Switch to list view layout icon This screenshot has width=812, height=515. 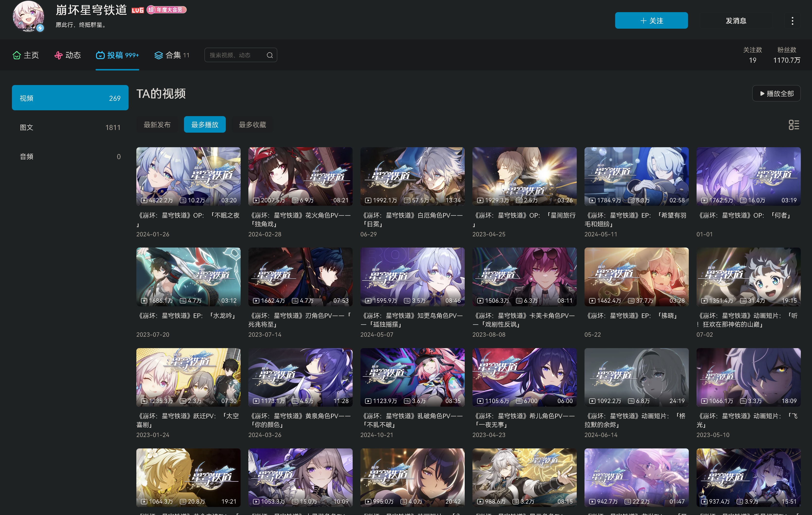pos(794,125)
